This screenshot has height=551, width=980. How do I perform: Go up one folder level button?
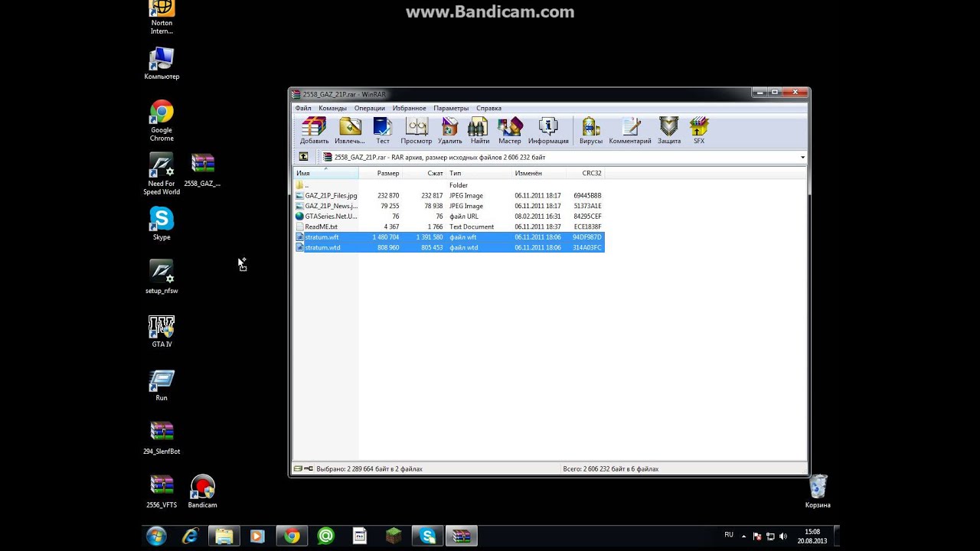coord(303,157)
